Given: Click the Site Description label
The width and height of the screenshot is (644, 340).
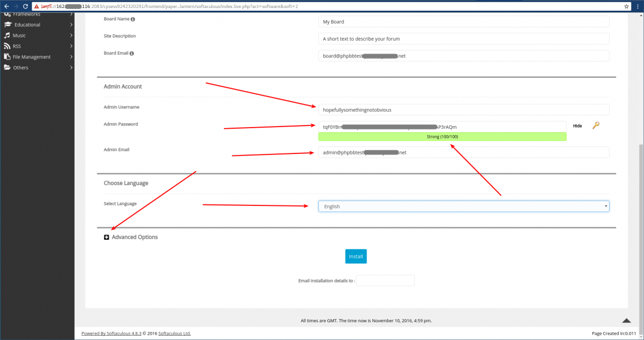Looking at the screenshot, I should coord(120,36).
